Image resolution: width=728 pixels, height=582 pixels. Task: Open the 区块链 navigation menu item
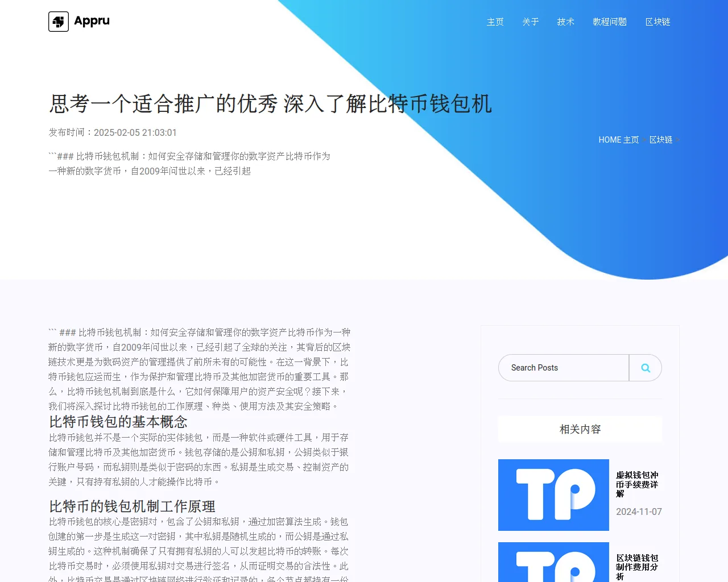click(x=658, y=22)
